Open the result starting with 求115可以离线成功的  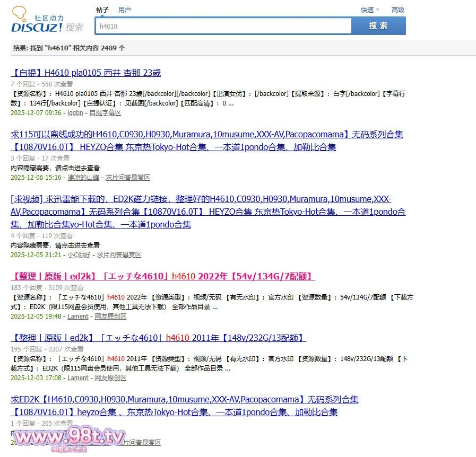pos(206,135)
